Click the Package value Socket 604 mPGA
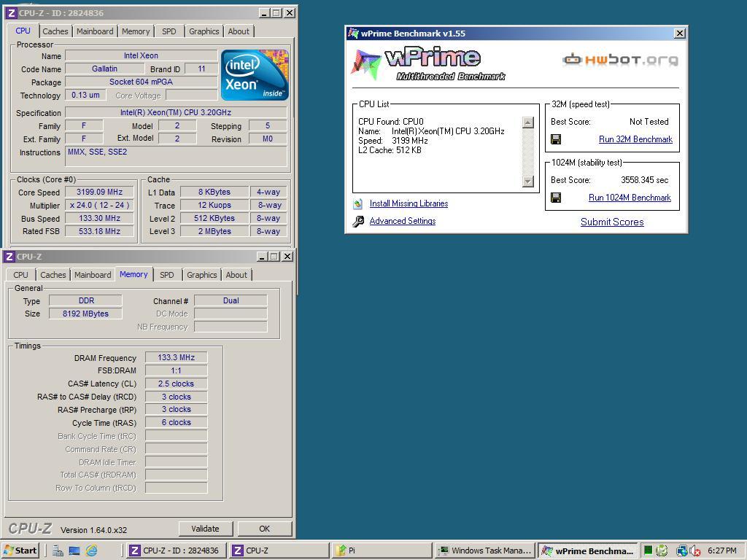Image resolution: width=747 pixels, height=560 pixels. point(141,82)
